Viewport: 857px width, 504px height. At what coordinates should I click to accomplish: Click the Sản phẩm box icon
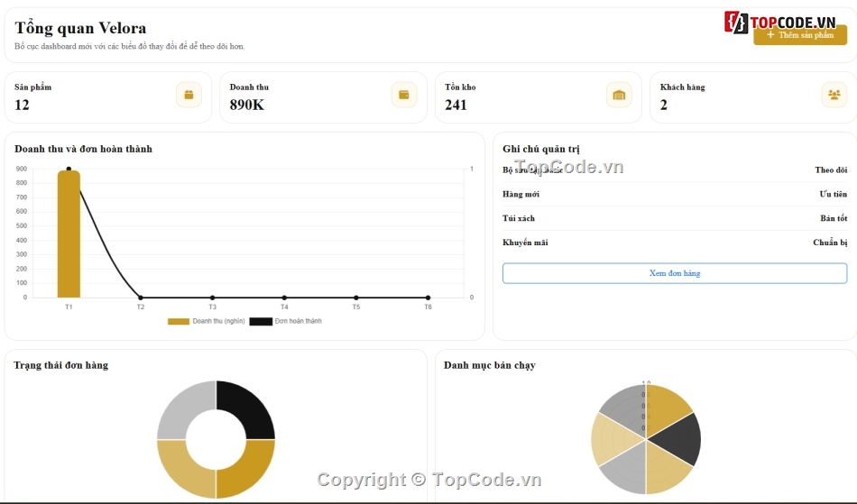[x=189, y=95]
